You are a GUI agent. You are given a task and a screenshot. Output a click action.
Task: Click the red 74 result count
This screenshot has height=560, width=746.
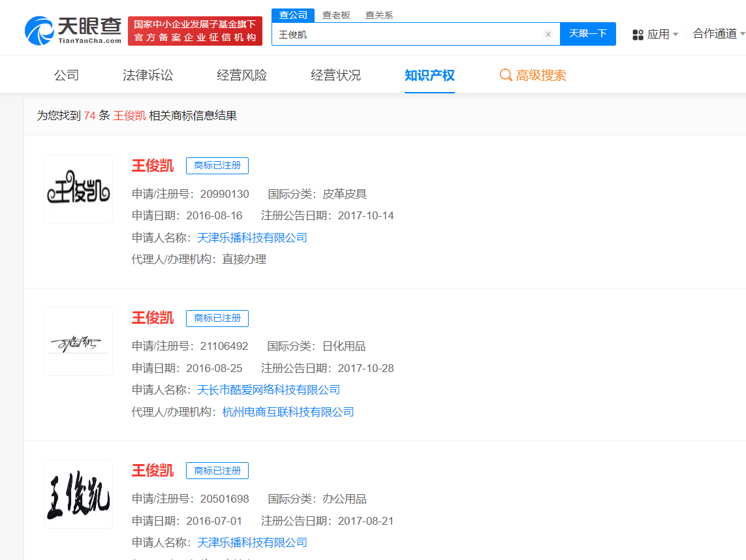[90, 116]
